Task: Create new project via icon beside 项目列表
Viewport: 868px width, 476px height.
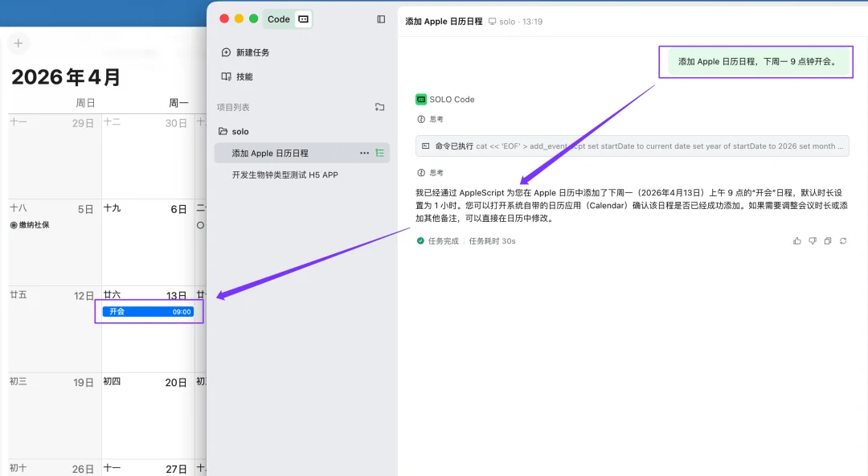Action: 379,105
